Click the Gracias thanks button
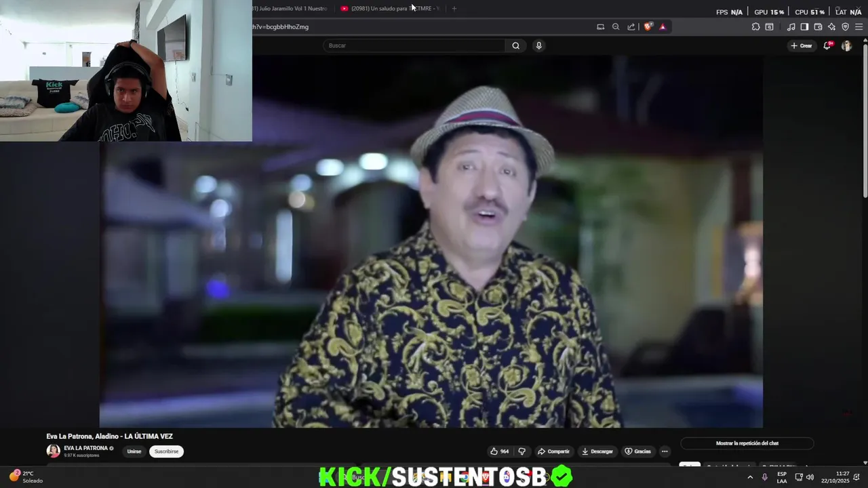The image size is (868, 488). click(637, 451)
